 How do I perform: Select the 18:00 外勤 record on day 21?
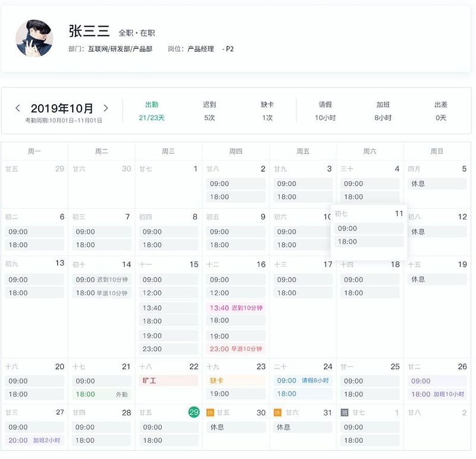coord(102,394)
